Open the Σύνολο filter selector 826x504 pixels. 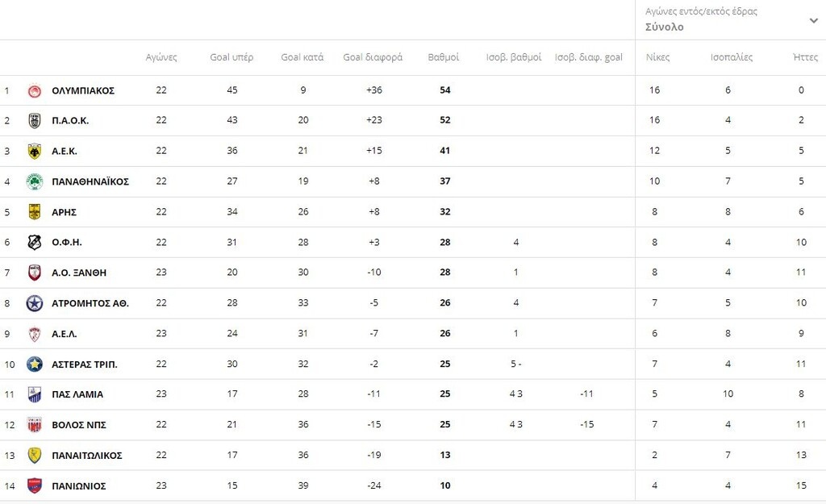[664, 27]
